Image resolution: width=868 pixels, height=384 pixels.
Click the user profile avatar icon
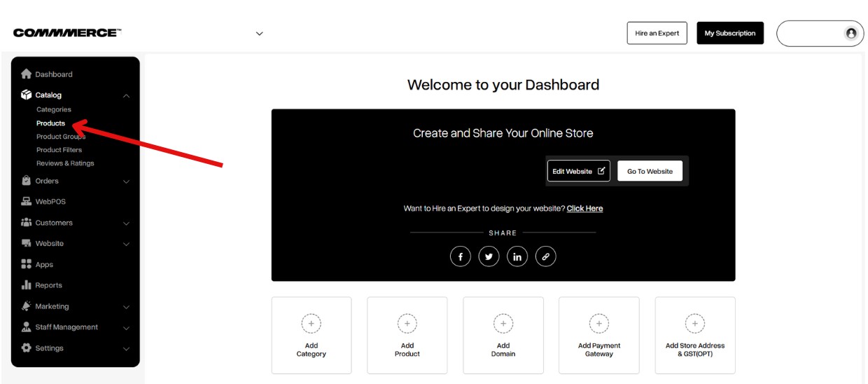(851, 33)
